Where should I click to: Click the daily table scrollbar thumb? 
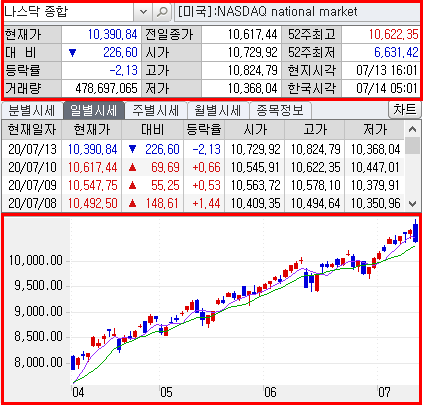point(412,146)
